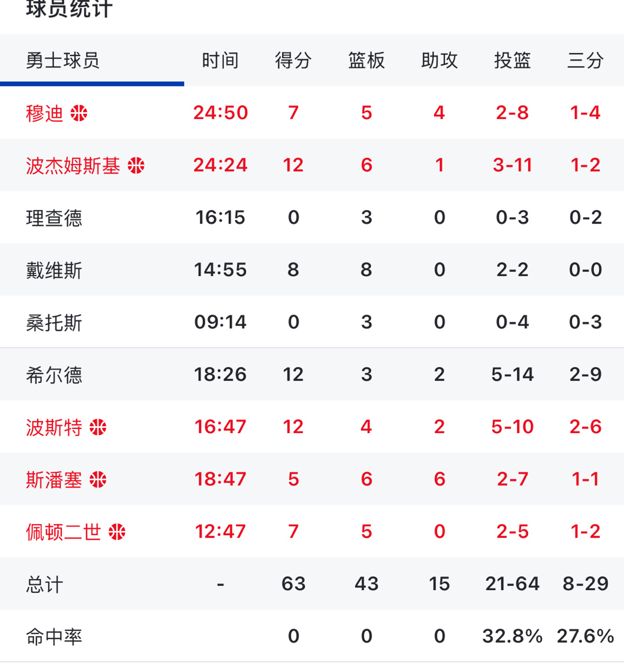Open 希尔德's player details

[x=54, y=374]
